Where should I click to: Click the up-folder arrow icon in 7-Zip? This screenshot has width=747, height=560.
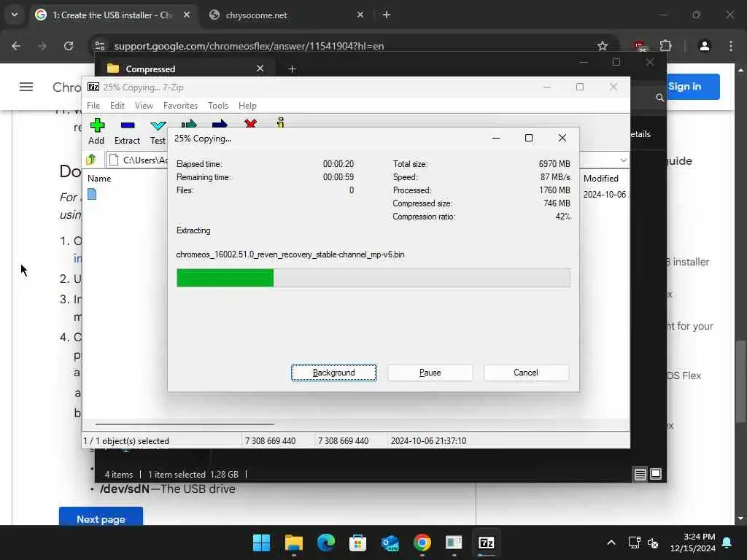tap(91, 160)
